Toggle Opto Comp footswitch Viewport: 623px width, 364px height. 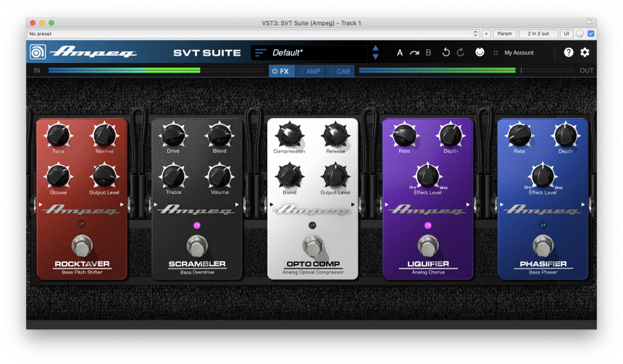point(313,246)
